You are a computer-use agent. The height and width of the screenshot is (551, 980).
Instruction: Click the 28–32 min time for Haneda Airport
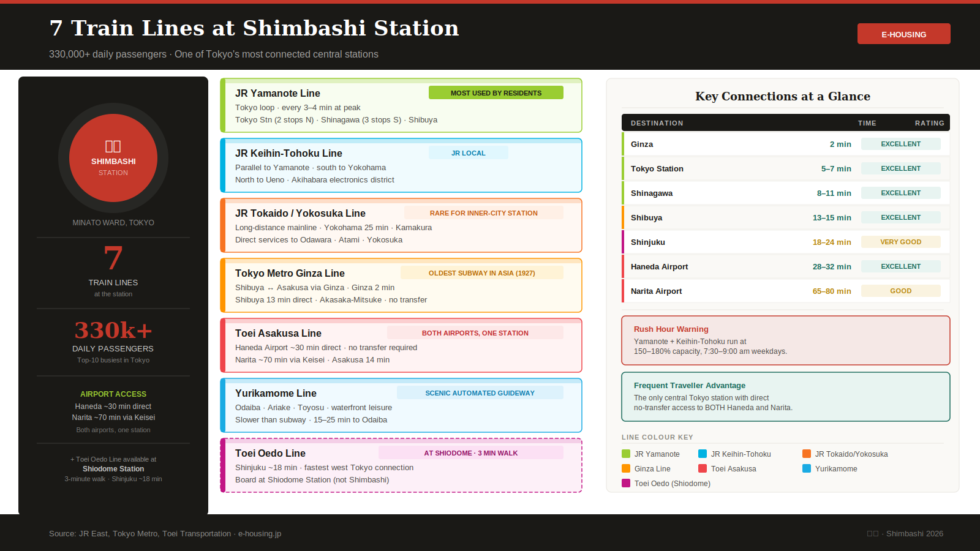point(832,266)
